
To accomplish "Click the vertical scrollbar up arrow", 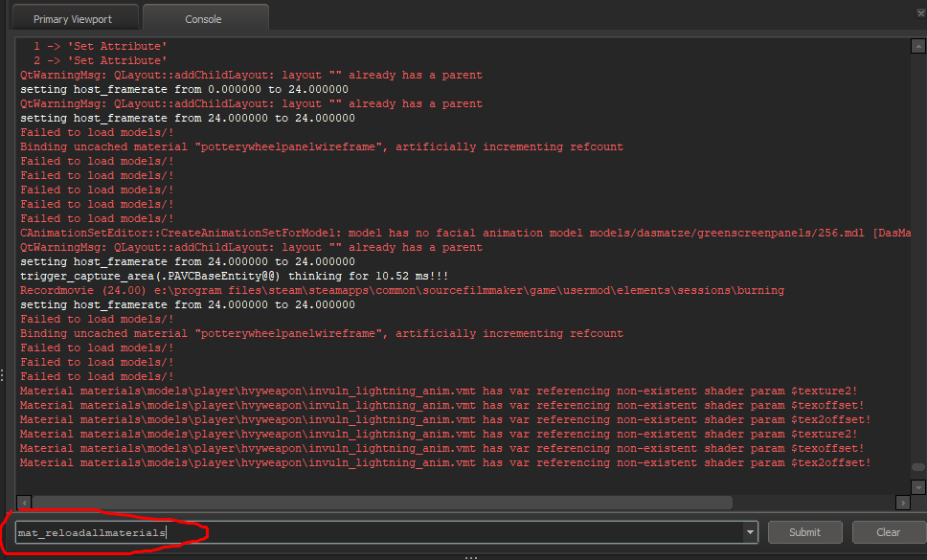I will (x=917, y=46).
